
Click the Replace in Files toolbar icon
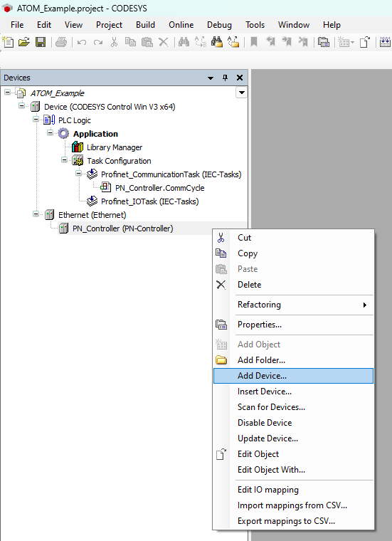click(x=233, y=42)
